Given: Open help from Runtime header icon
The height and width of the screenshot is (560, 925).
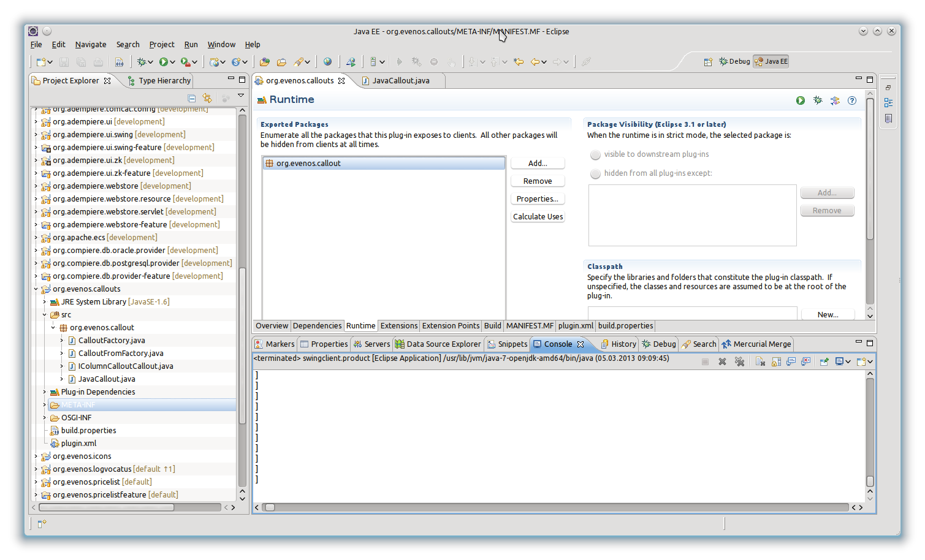Looking at the screenshot, I should coord(852,100).
